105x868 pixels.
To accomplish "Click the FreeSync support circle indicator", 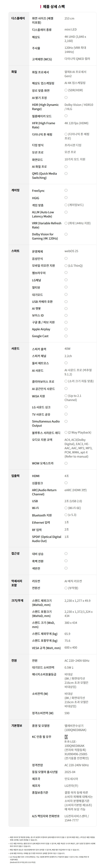I will point(66,190).
